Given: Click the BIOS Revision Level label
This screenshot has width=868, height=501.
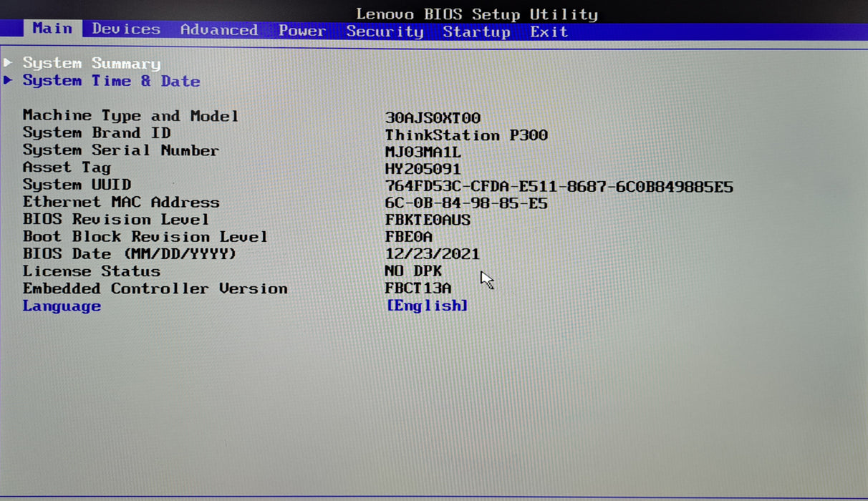Looking at the screenshot, I should click(x=116, y=220).
